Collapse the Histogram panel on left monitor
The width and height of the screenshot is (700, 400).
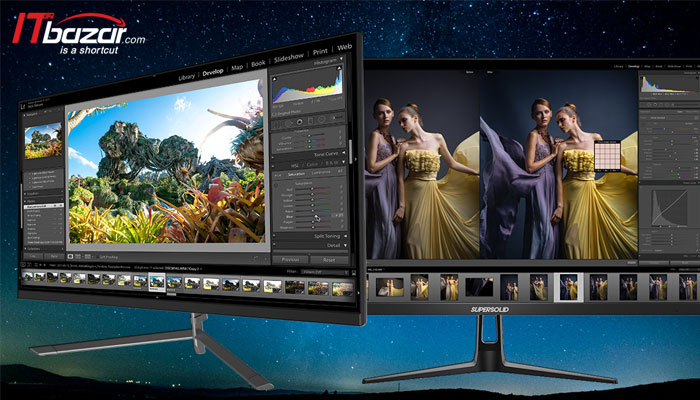pos(342,58)
